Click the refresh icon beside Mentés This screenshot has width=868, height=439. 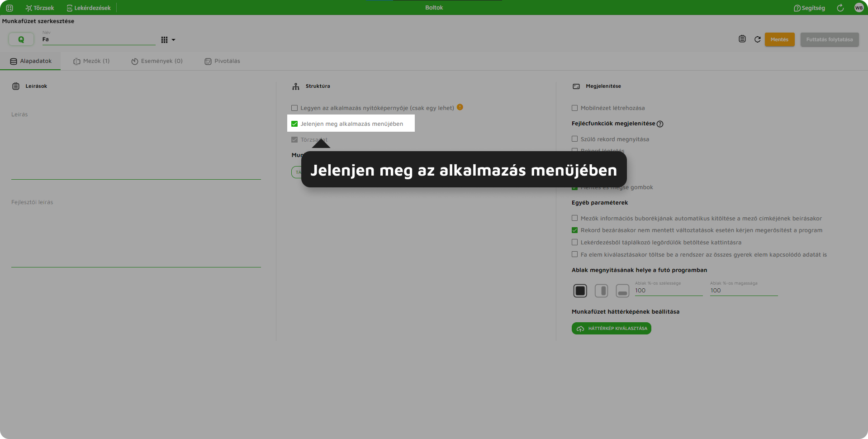758,39
